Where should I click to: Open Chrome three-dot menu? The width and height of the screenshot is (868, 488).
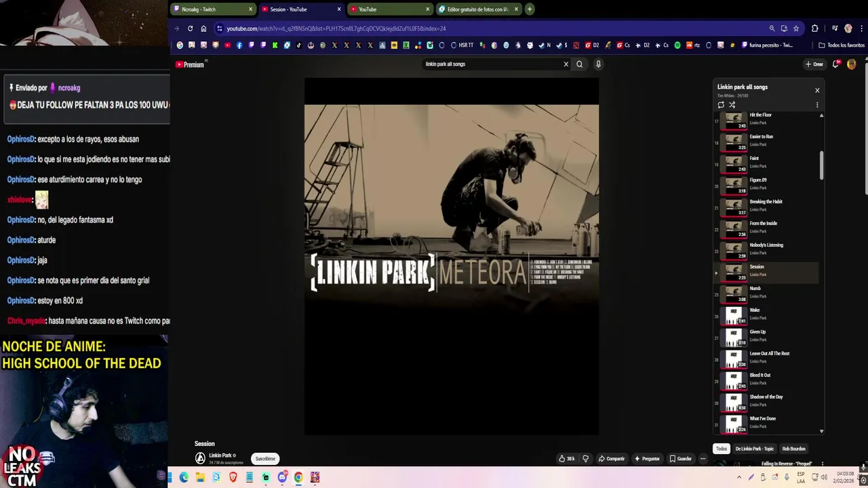861,28
